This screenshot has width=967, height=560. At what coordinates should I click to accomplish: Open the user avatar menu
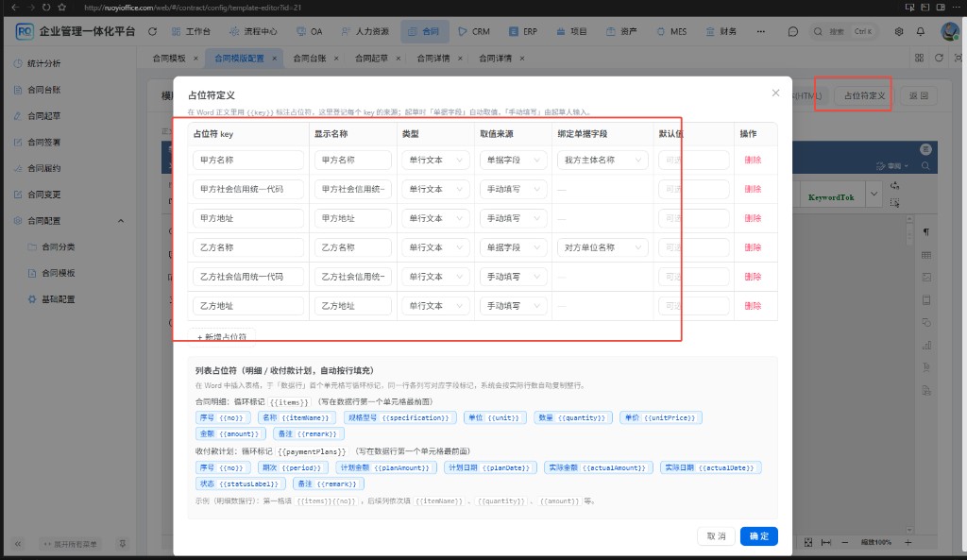click(950, 31)
